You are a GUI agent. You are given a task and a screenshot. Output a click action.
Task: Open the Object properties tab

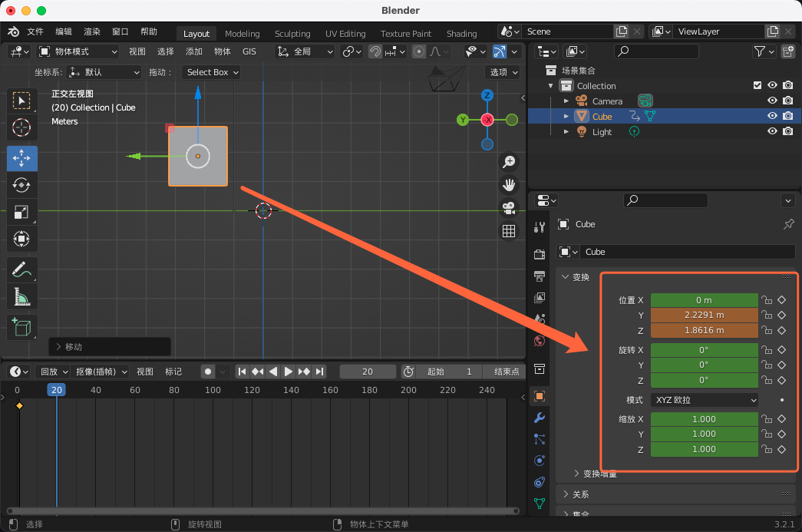pyautogui.click(x=540, y=396)
